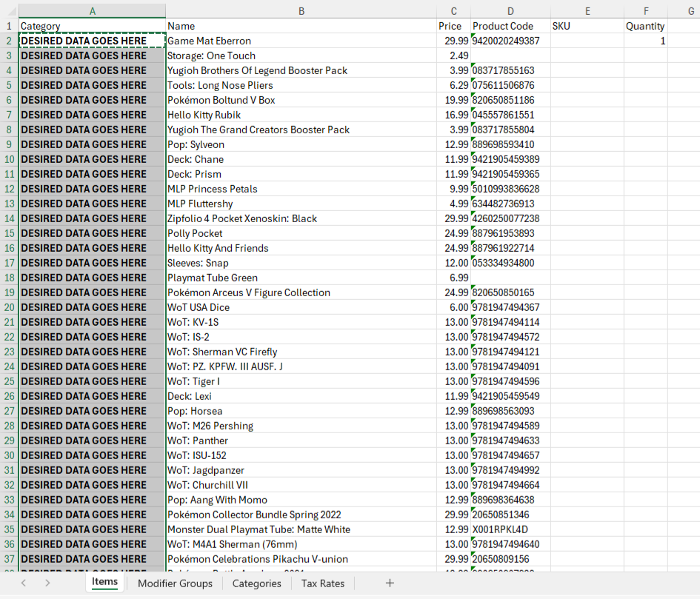The height and width of the screenshot is (599, 700).
Task: Select row 1 header
Action: click(9, 26)
